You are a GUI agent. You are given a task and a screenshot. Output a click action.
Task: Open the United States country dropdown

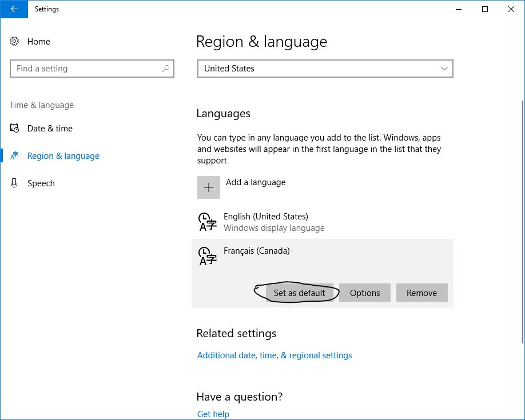point(325,69)
